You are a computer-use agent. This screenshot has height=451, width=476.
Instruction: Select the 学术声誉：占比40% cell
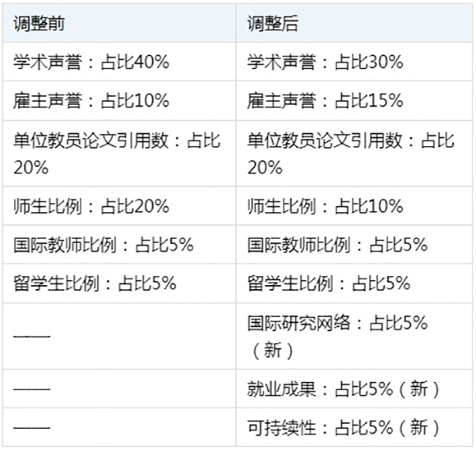coord(119,62)
